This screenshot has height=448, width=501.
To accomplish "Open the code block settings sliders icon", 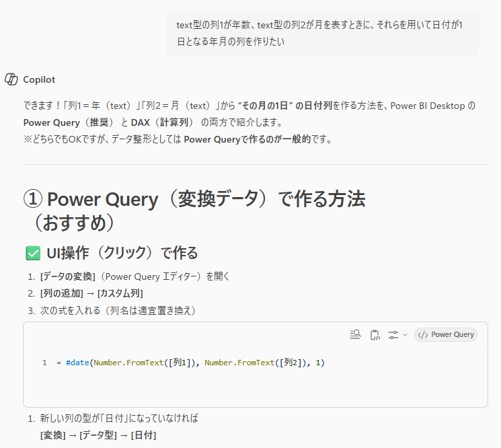I will (x=393, y=335).
